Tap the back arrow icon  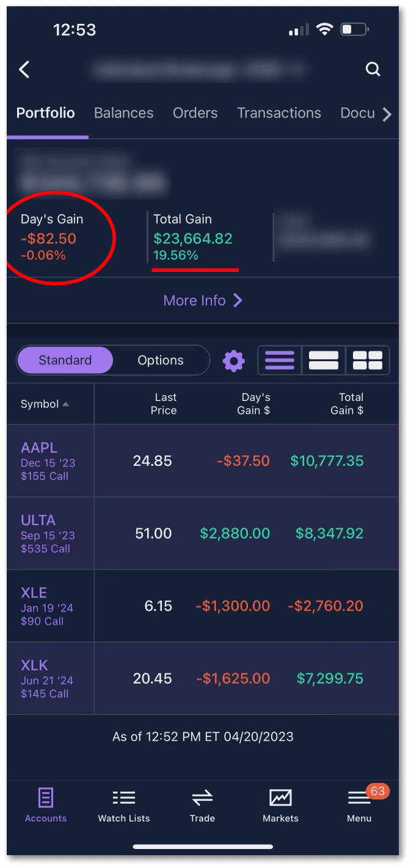click(24, 70)
